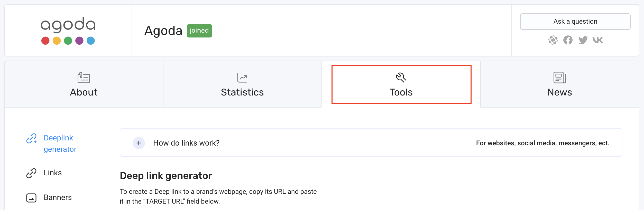Switch to the Statistics tab
This screenshot has height=210, width=644.
tap(242, 84)
